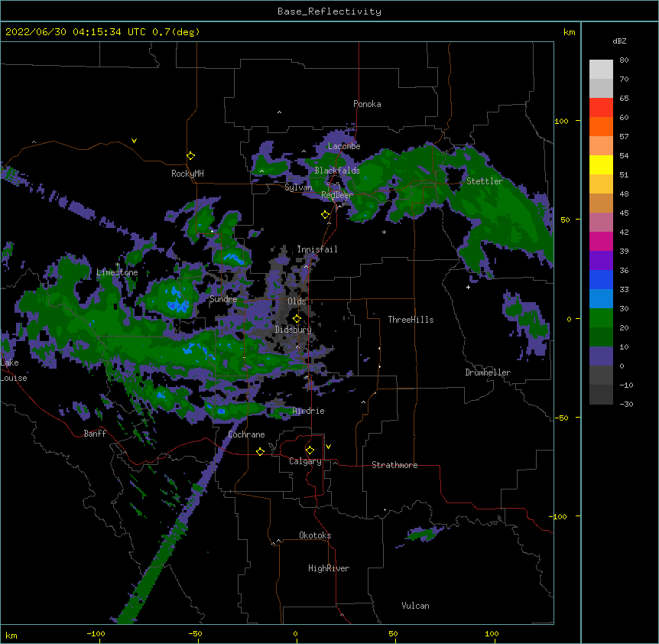659x644 pixels.
Task: Click the yellow diamond marker above RockyMH
Action: (191, 156)
